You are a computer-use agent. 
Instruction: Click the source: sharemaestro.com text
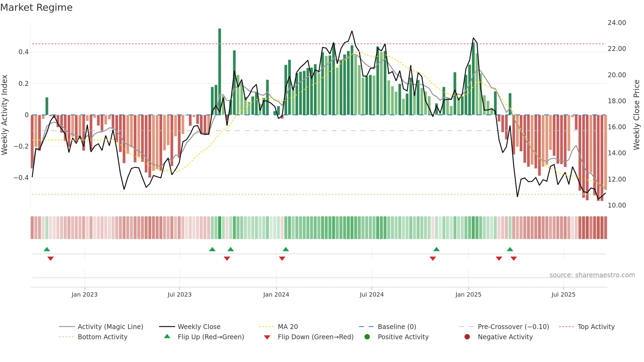(592, 275)
